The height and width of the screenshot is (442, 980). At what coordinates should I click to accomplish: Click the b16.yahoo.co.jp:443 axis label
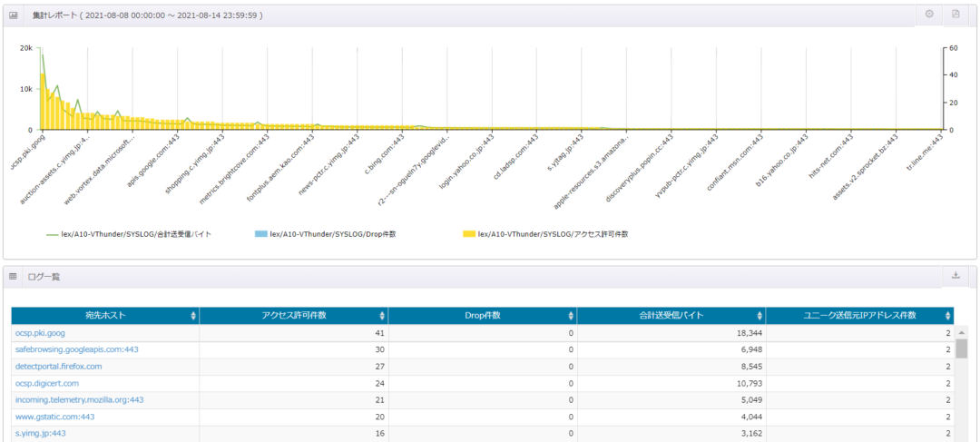[780, 160]
